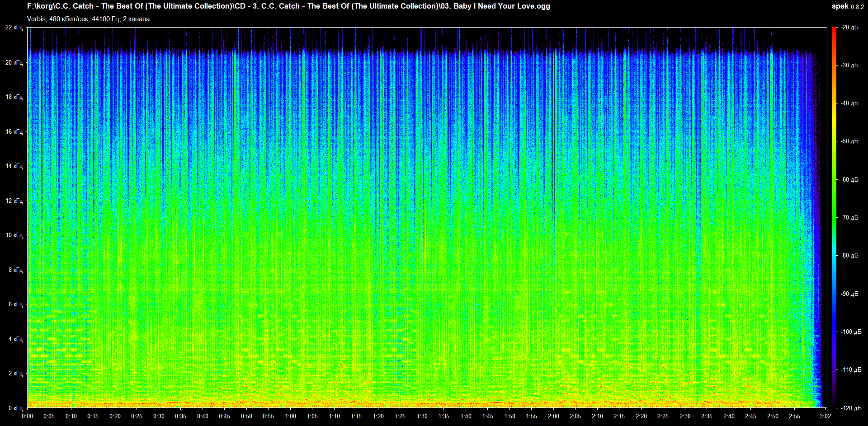
Task: Click the 3:02 end time label
Action: (x=826, y=417)
